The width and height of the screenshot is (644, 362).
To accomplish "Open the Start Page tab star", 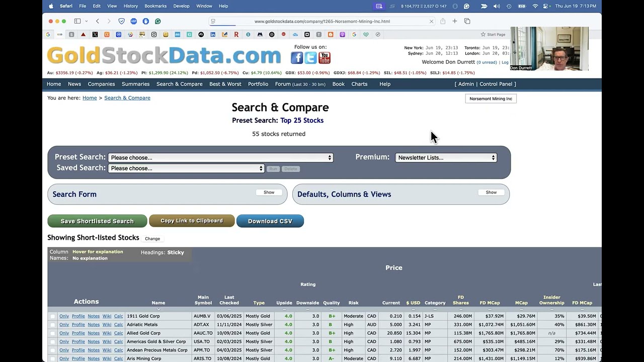I will pyautogui.click(x=483, y=35).
